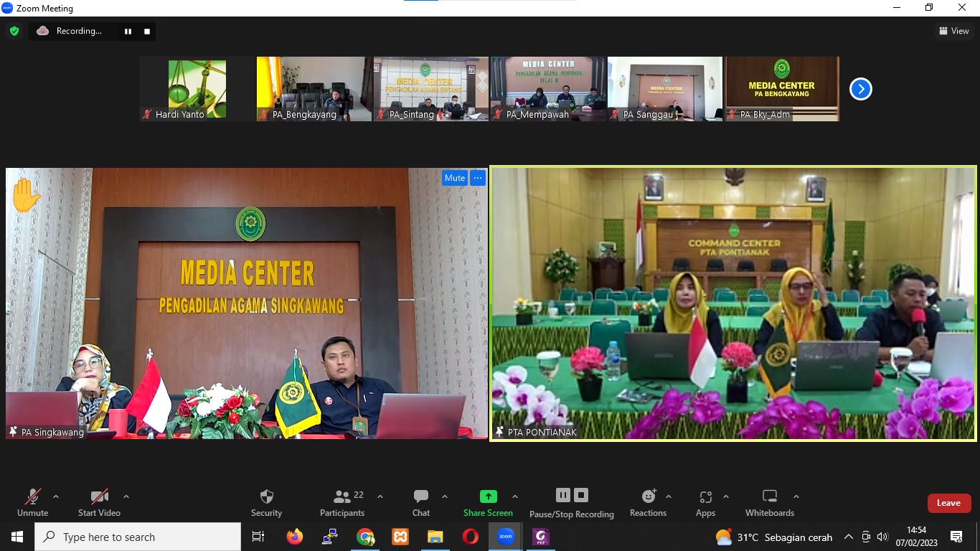This screenshot has height=551, width=980.
Task: Leave the meeting
Action: coord(948,503)
